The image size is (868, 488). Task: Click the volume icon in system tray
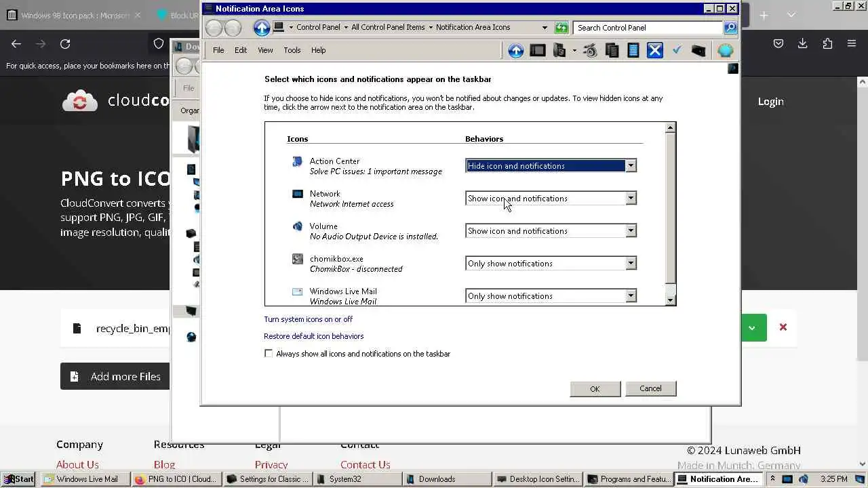coord(804,479)
